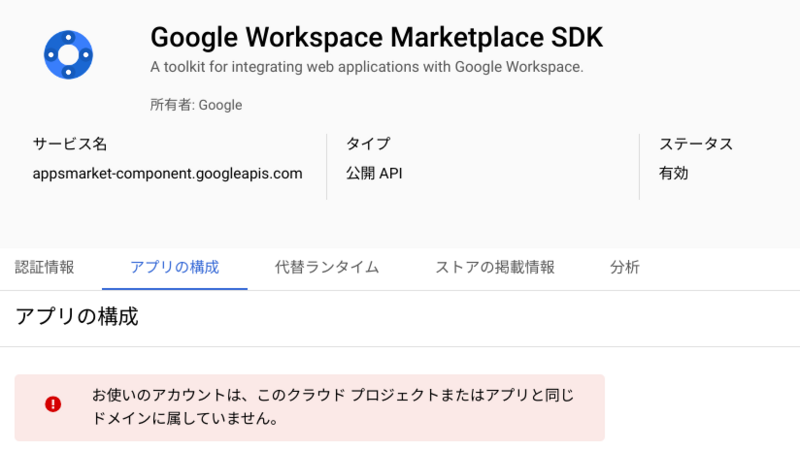This screenshot has height=450, width=800.
Task: Click the red error alert icon
Action: click(53, 404)
